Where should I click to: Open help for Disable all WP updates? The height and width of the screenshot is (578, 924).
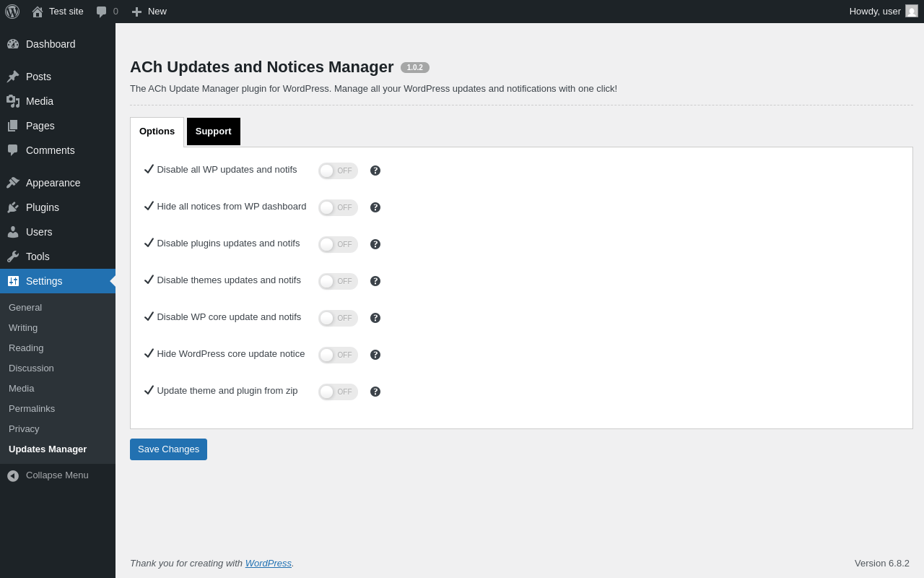(375, 171)
